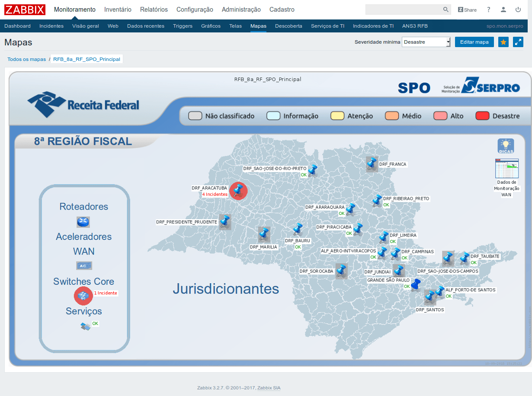This screenshot has height=396, width=532.
Task: Open the Severidade mínima dropdown
Action: click(x=426, y=42)
